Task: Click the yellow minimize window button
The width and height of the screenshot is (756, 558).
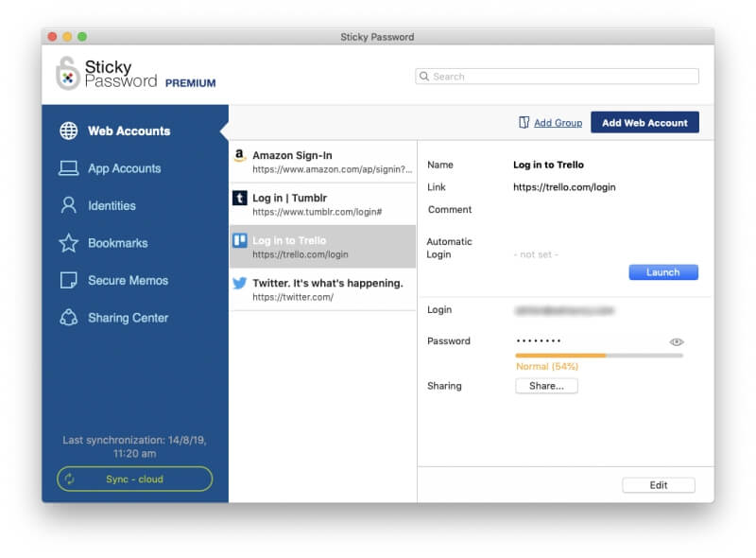Action: (67, 37)
